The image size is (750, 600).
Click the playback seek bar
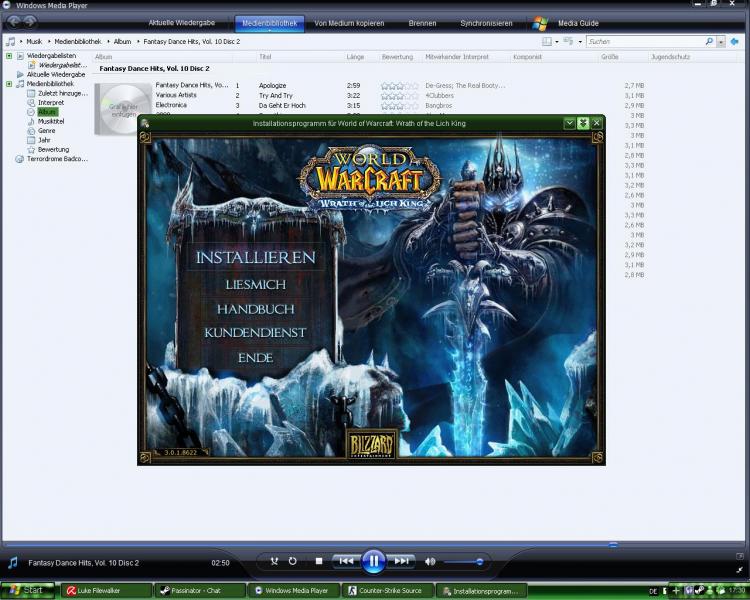pos(375,544)
